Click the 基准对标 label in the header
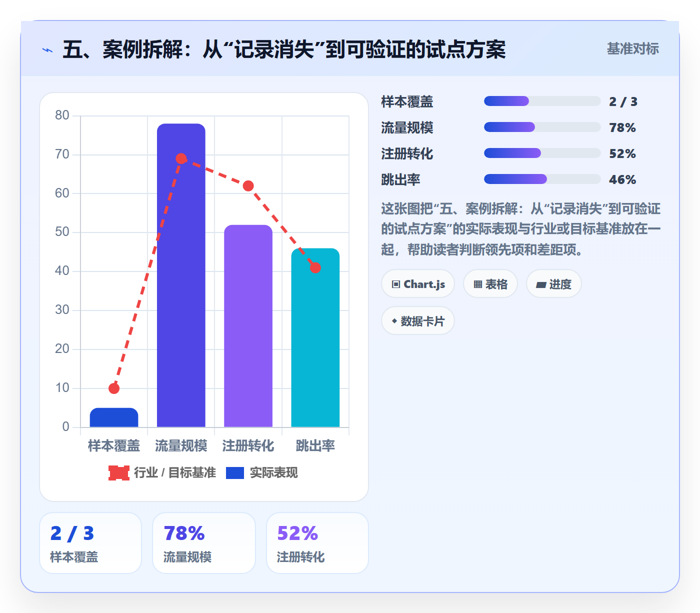Viewport: 700px width, 613px height. coord(632,48)
